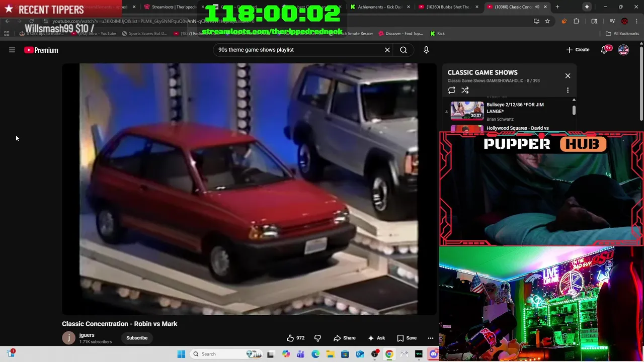The width and height of the screenshot is (644, 362).
Task: Open more actions ellipsis under the video
Action: (430, 338)
